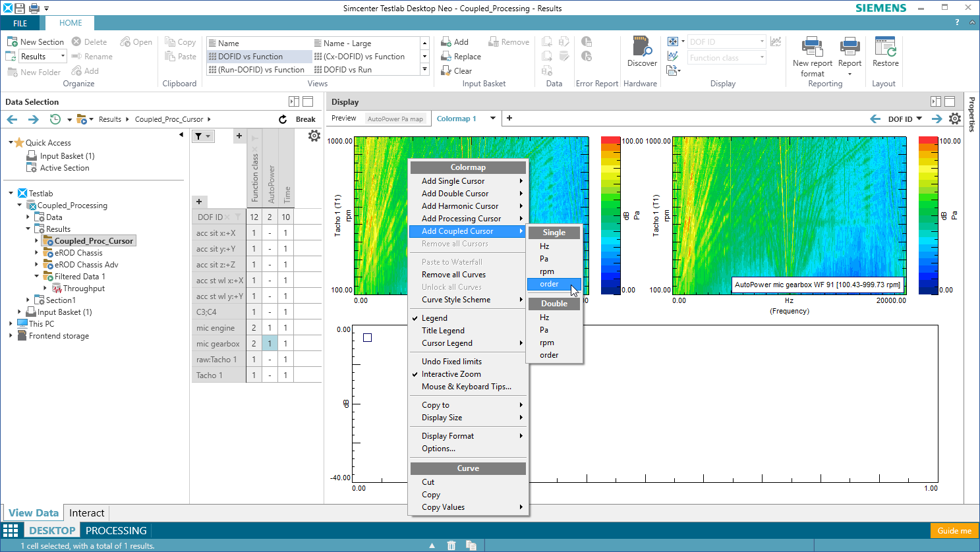
Task: Click the DOF ID input field in ribbon
Action: tap(726, 41)
